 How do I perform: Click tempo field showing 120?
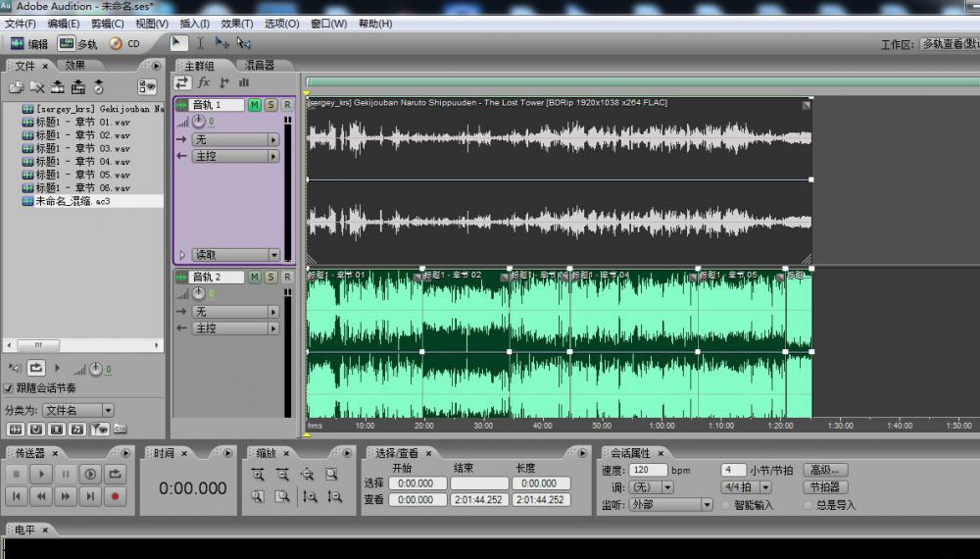(648, 470)
